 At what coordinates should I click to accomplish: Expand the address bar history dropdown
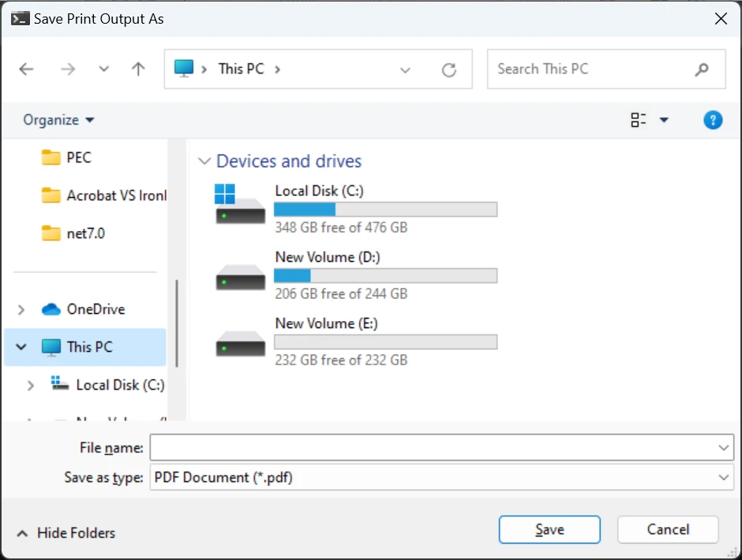(406, 70)
